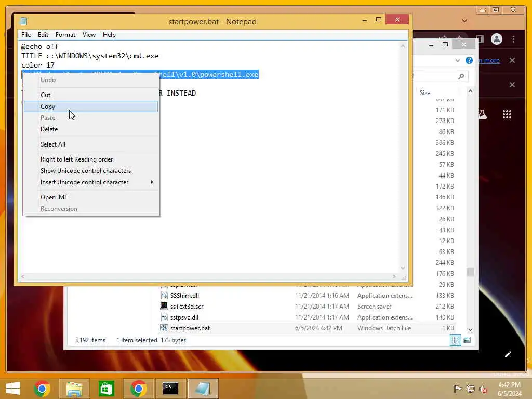Open Notepad Format menu

pos(65,35)
